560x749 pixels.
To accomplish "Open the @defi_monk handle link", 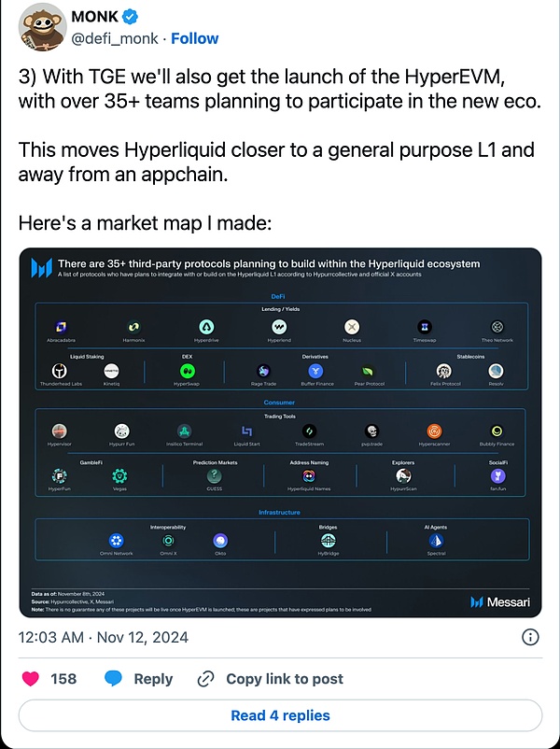I will 115,38.
